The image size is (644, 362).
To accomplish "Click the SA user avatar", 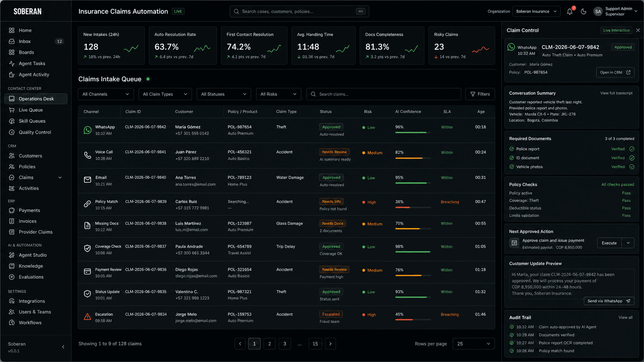I will pos(598,12).
